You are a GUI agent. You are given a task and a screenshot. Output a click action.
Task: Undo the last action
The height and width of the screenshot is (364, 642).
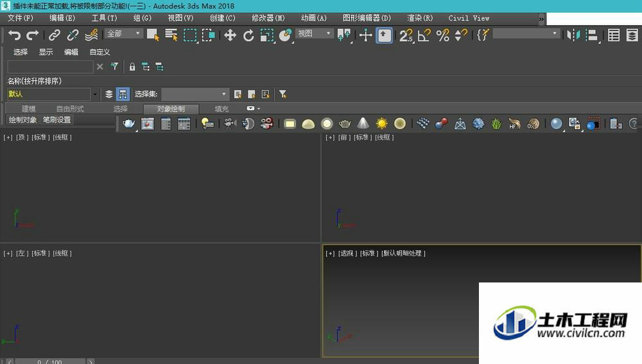14,35
